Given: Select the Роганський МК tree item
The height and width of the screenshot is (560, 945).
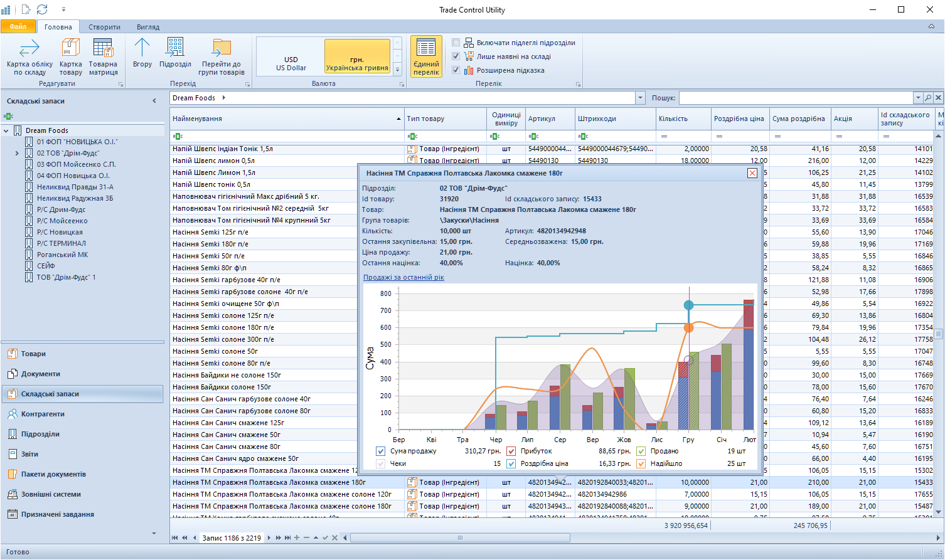Looking at the screenshot, I should coord(62,255).
